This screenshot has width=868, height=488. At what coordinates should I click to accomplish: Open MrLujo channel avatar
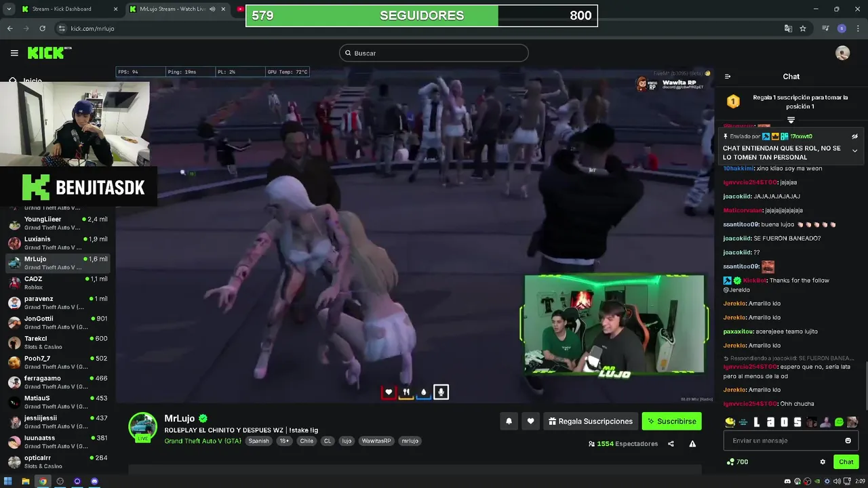143,427
